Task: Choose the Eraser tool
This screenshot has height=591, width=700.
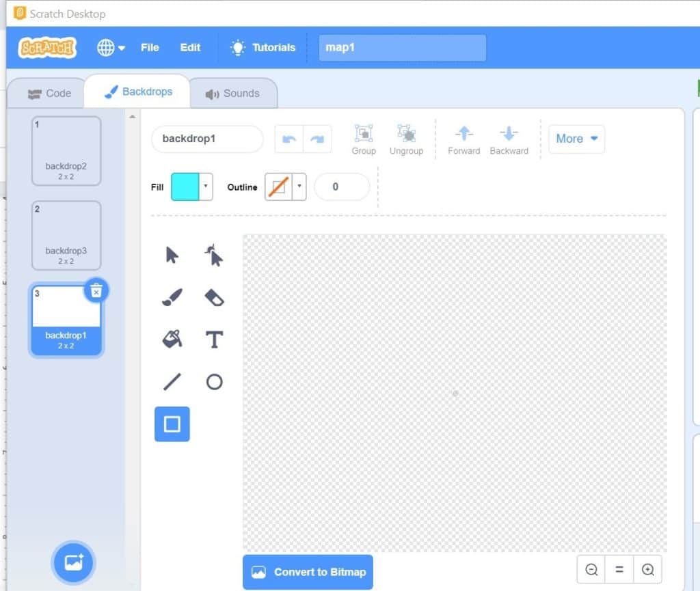Action: coord(214,297)
